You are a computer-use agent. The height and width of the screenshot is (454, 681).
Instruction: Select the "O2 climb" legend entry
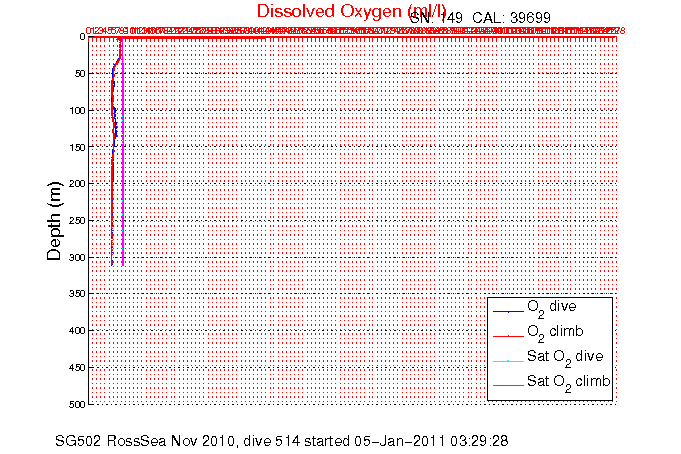(555, 333)
